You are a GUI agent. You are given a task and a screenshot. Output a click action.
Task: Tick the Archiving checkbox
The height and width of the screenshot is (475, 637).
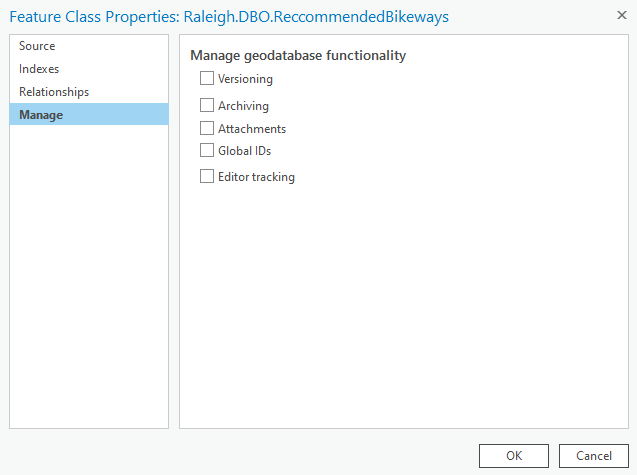point(207,105)
